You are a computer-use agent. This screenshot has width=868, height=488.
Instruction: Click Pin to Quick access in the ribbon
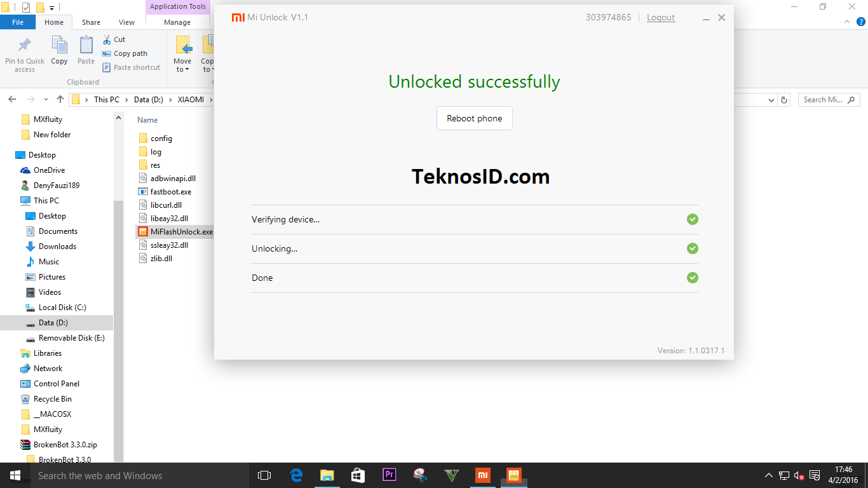tap(25, 54)
